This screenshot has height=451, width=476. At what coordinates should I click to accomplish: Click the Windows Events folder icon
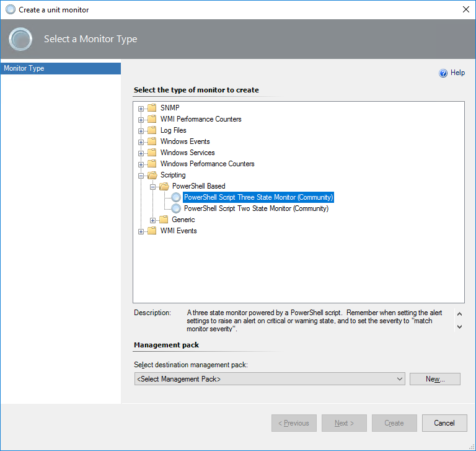point(152,141)
